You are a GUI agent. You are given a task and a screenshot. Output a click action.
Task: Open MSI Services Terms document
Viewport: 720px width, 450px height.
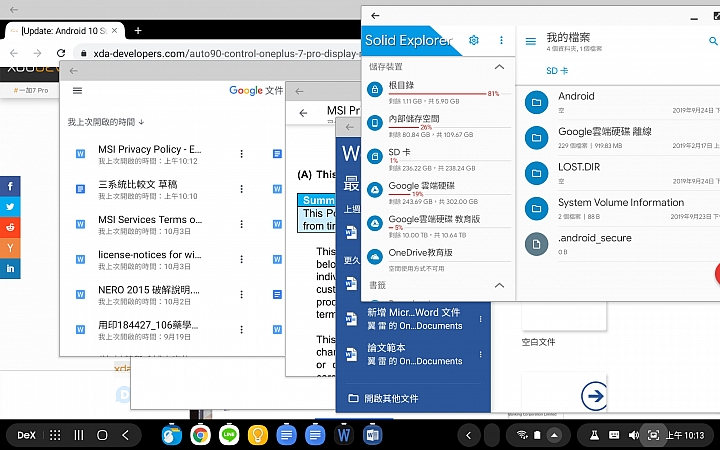150,224
